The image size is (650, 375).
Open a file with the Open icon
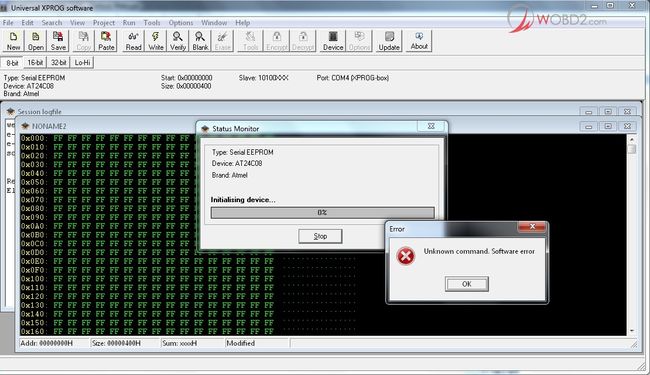pyautogui.click(x=36, y=41)
